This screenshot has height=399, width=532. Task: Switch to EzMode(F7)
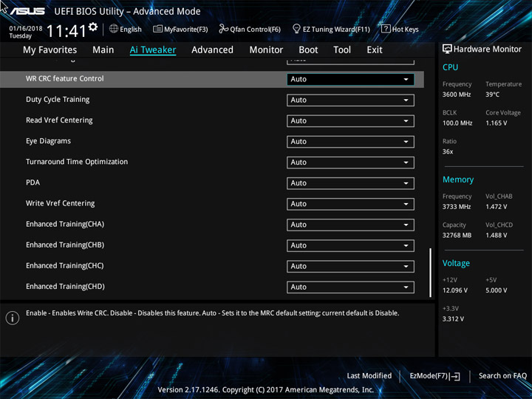(434, 376)
